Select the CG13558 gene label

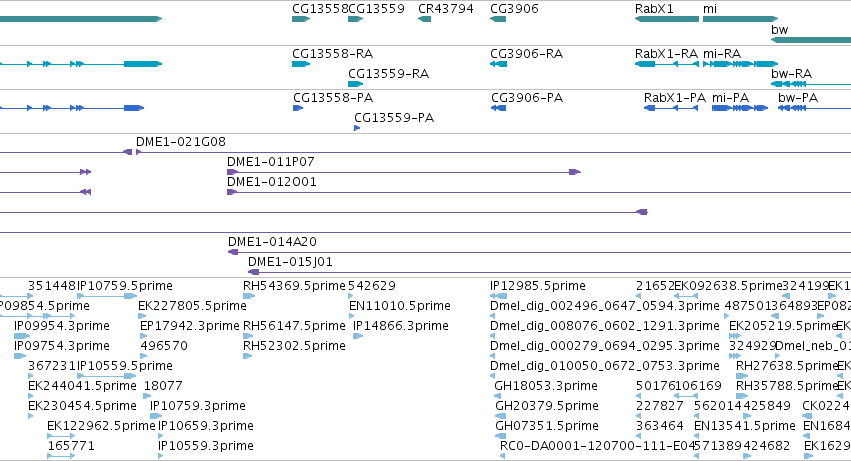point(320,9)
